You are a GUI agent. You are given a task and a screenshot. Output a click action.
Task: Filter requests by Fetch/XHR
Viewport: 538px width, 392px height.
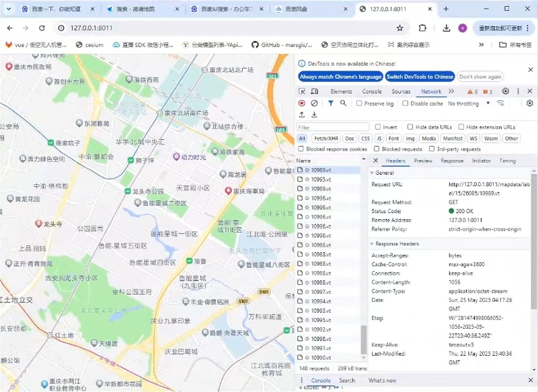pos(326,139)
